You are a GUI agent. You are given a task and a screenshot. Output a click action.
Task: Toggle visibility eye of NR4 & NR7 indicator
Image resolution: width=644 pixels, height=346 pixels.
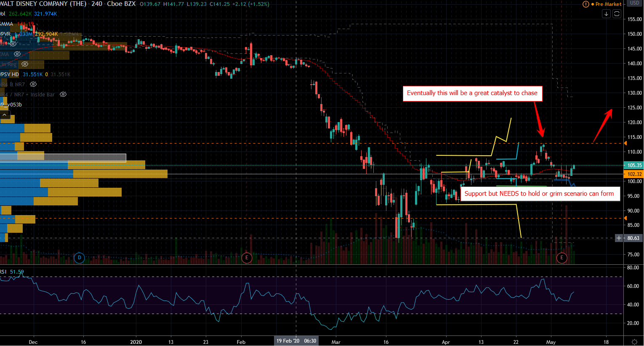[33, 85]
